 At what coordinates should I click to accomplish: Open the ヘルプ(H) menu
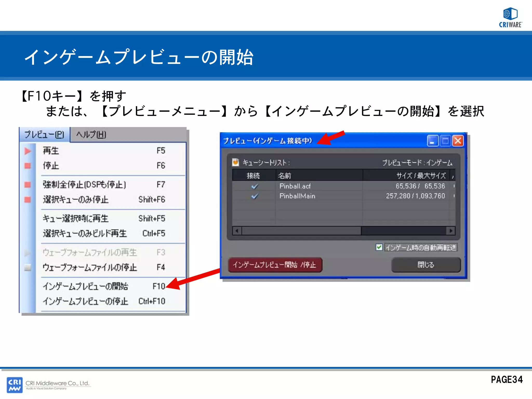[x=91, y=135]
